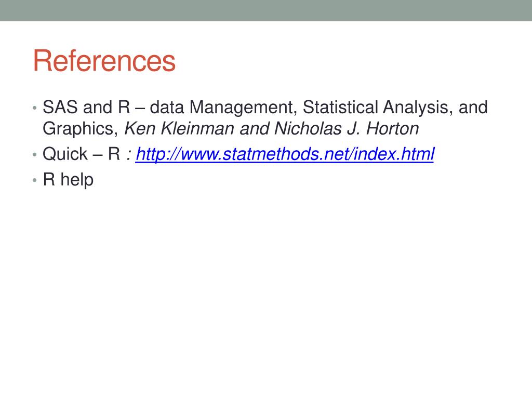Click the word Graphics on second line
Screen dimensions: 532x399
pos(78,129)
